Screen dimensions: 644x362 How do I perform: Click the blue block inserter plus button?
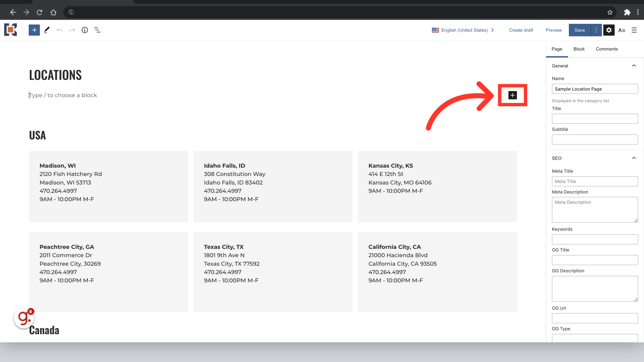point(34,30)
